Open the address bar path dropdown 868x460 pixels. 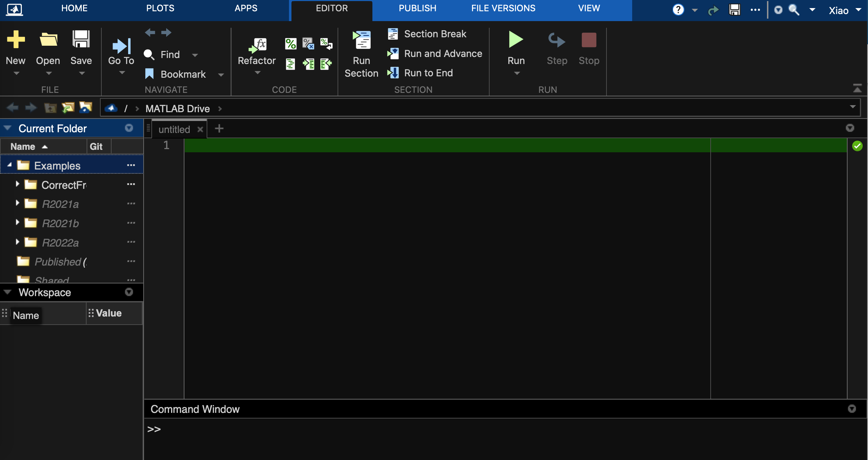(x=853, y=107)
